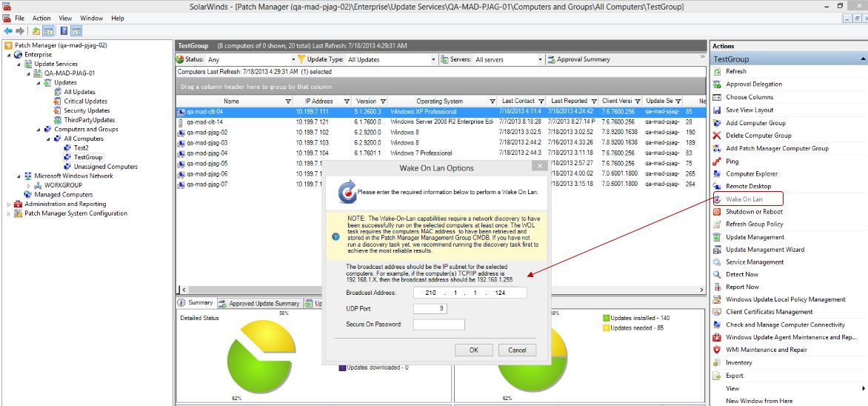The image size is (868, 406).
Task: Click the computer list scrollbar left arrow
Action: pyautogui.click(x=183, y=290)
